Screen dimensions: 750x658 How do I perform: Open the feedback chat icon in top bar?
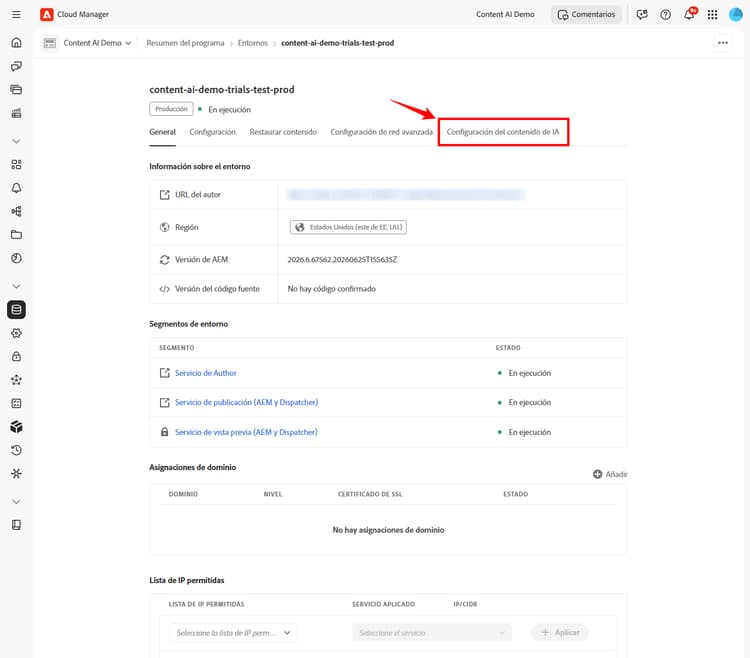pos(642,14)
